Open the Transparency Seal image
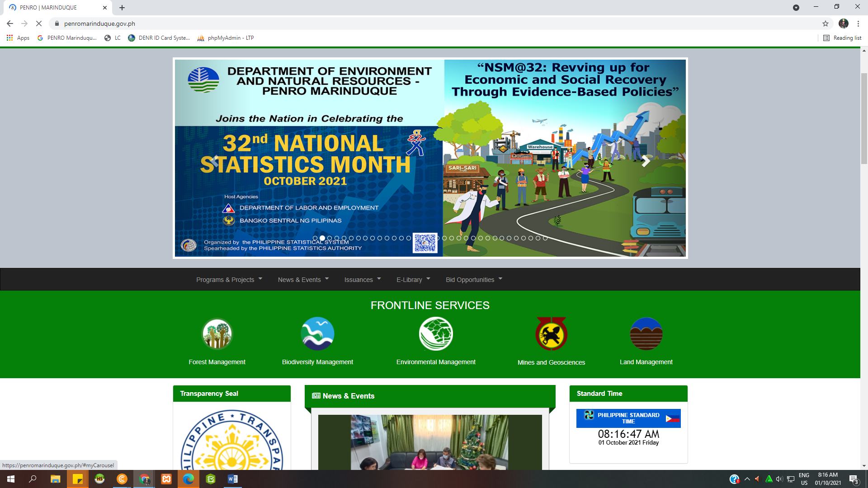 (232, 439)
